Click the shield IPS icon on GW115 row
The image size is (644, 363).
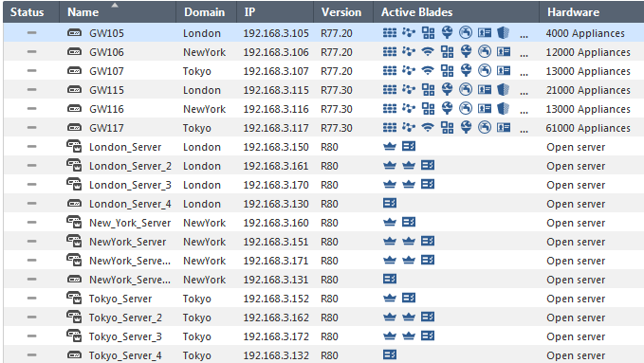[x=503, y=89]
